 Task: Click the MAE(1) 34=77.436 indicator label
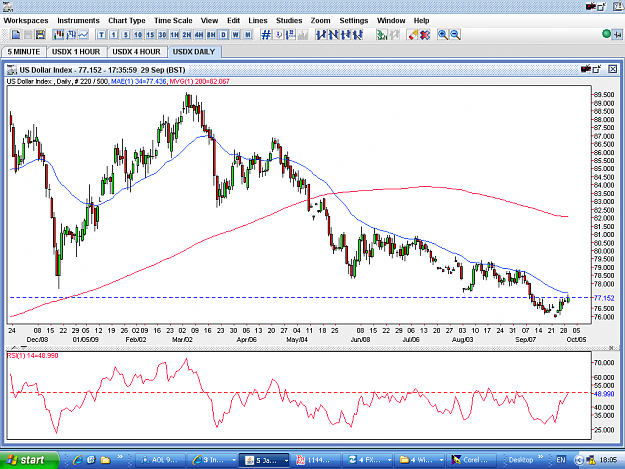[138, 82]
